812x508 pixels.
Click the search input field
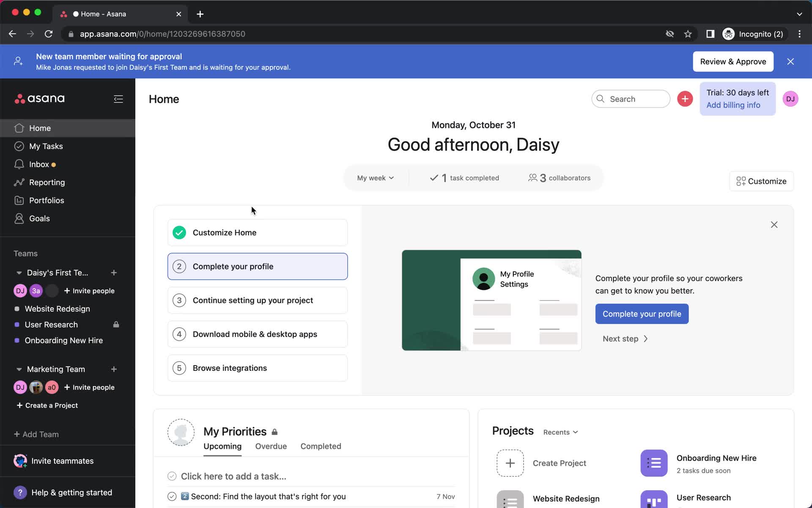click(x=631, y=98)
